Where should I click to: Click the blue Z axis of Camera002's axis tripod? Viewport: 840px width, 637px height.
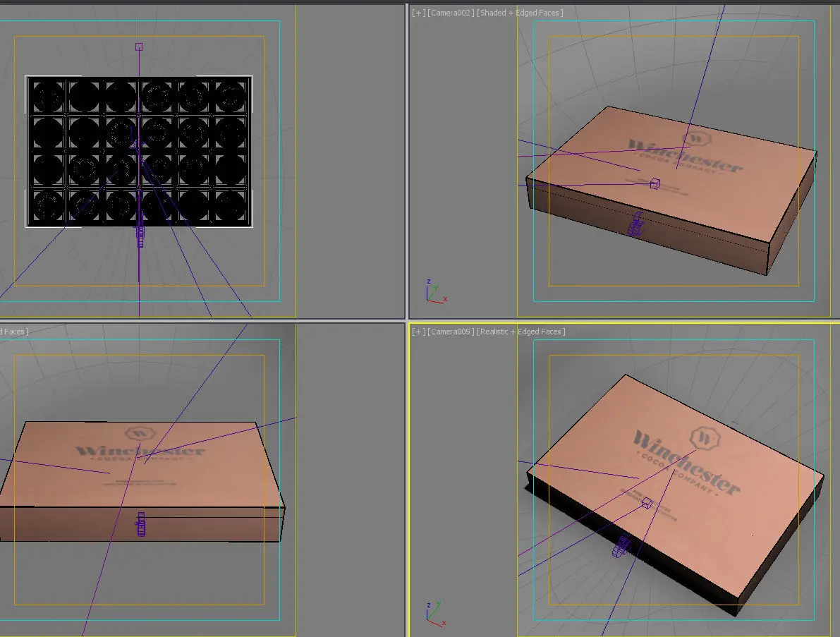point(428,282)
